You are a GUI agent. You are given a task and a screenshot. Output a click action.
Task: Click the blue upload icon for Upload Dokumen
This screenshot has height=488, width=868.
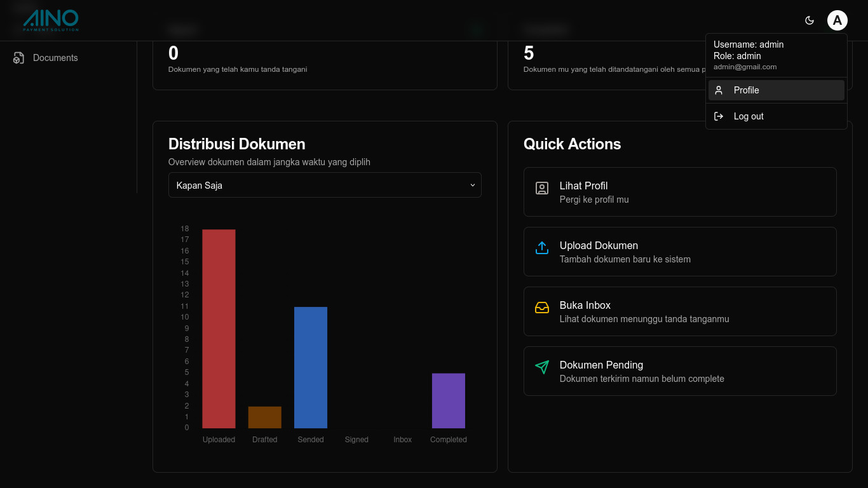pyautogui.click(x=541, y=248)
